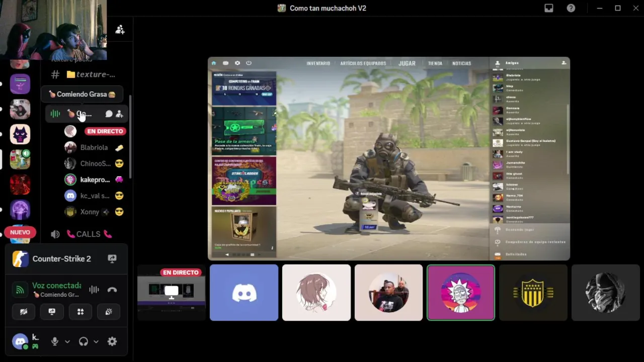Open Counter-Strike 2 activity label

click(x=61, y=258)
